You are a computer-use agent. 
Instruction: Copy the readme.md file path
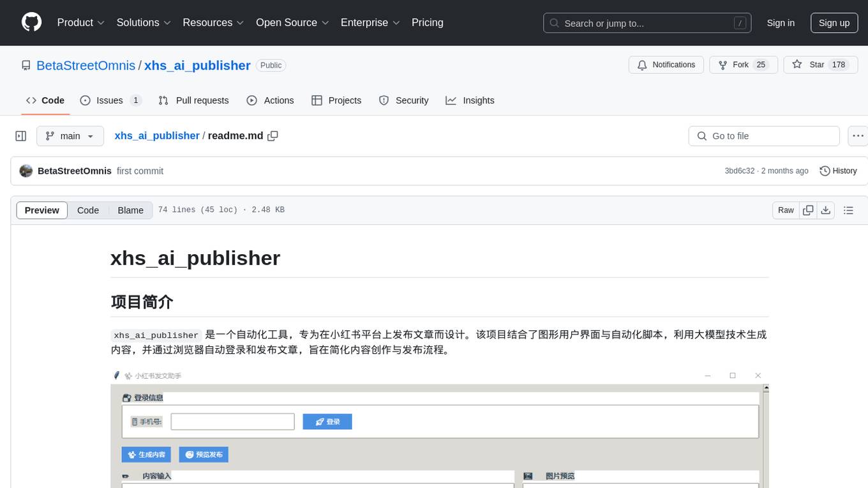(x=273, y=135)
